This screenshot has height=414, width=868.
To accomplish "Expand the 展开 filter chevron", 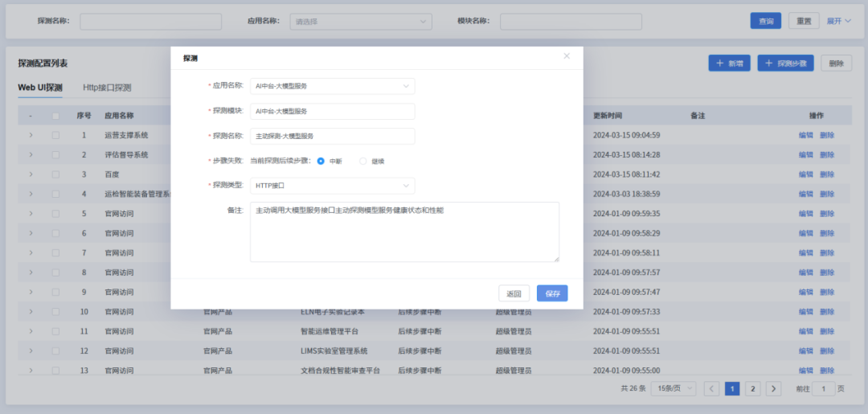I will tap(839, 21).
